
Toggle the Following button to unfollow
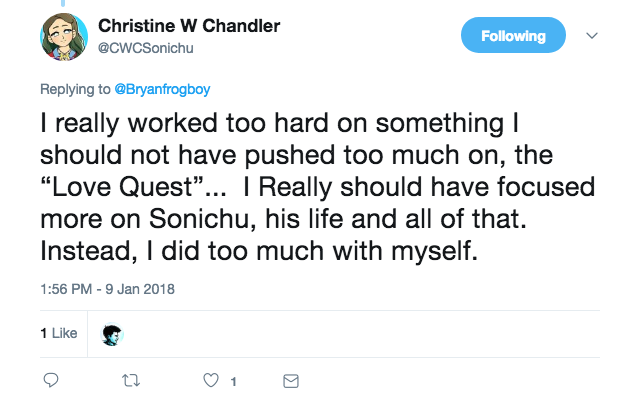tap(513, 35)
